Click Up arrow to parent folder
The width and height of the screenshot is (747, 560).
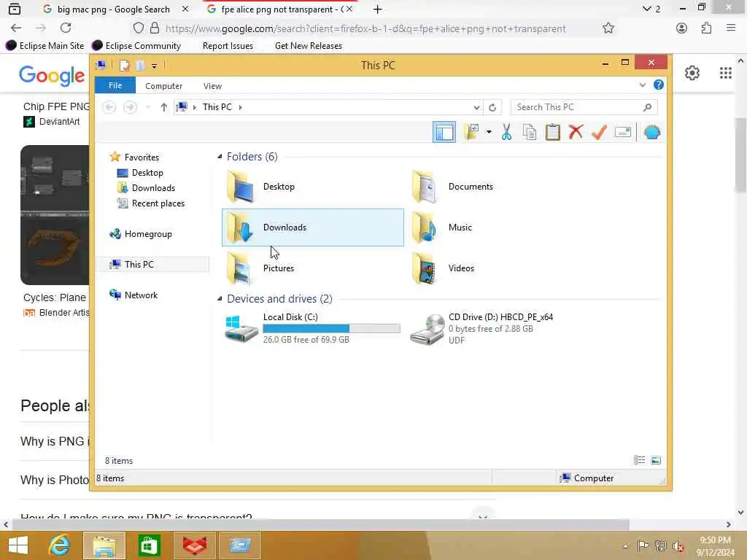[164, 107]
